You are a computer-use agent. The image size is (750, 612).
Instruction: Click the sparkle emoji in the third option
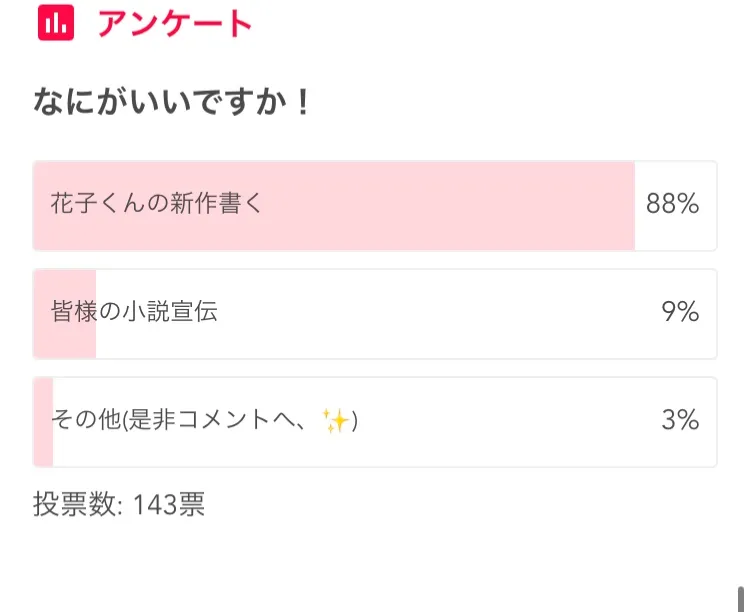pos(335,421)
